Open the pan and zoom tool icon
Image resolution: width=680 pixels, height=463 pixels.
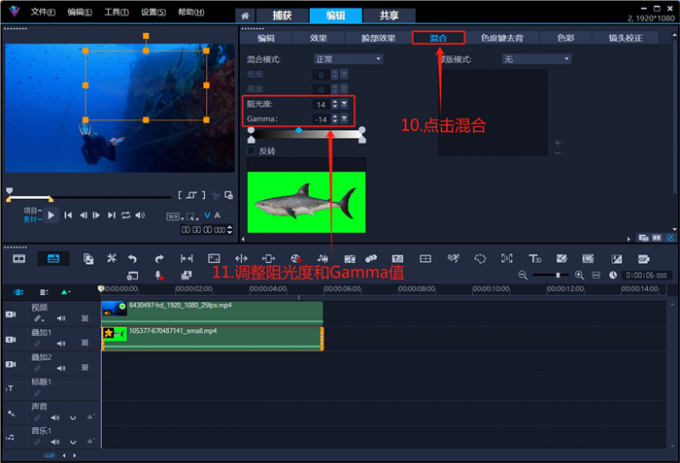507,259
